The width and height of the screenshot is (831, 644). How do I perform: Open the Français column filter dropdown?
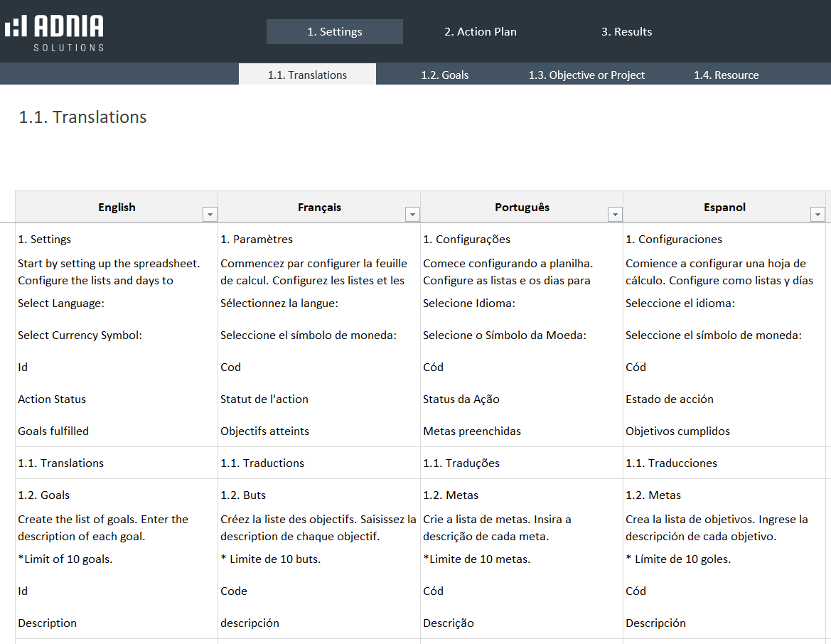[x=412, y=215]
